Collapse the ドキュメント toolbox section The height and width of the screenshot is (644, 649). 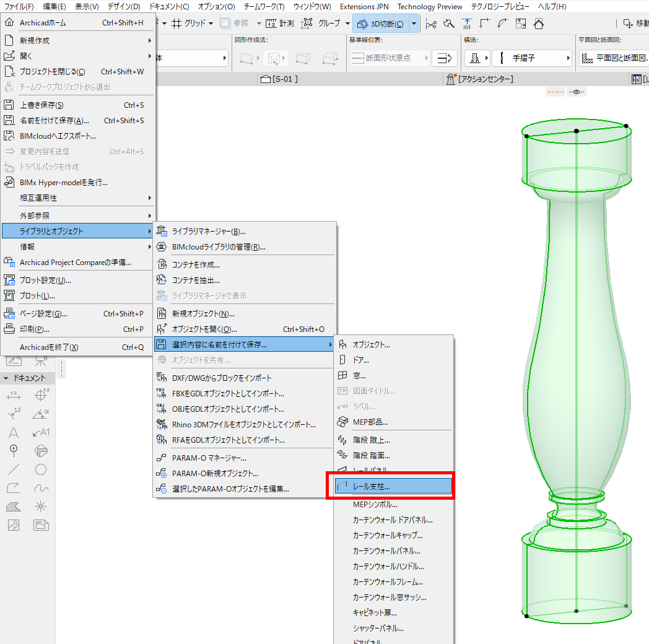tap(6, 378)
